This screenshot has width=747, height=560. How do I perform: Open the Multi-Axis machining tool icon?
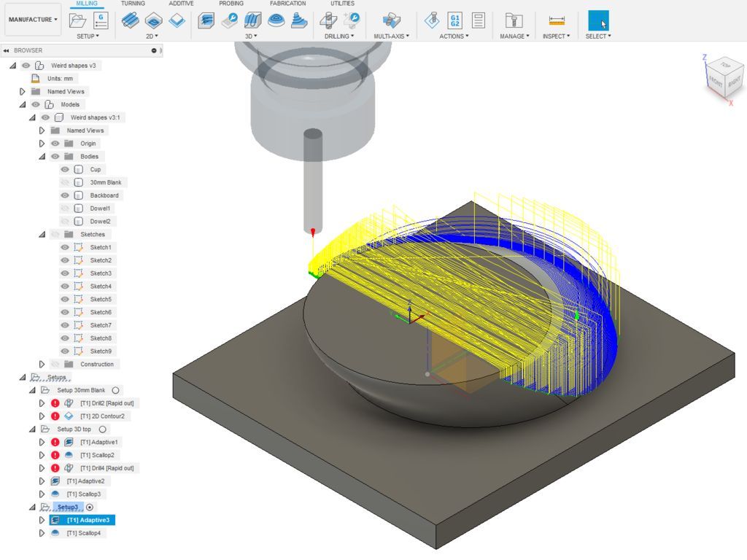click(390, 20)
